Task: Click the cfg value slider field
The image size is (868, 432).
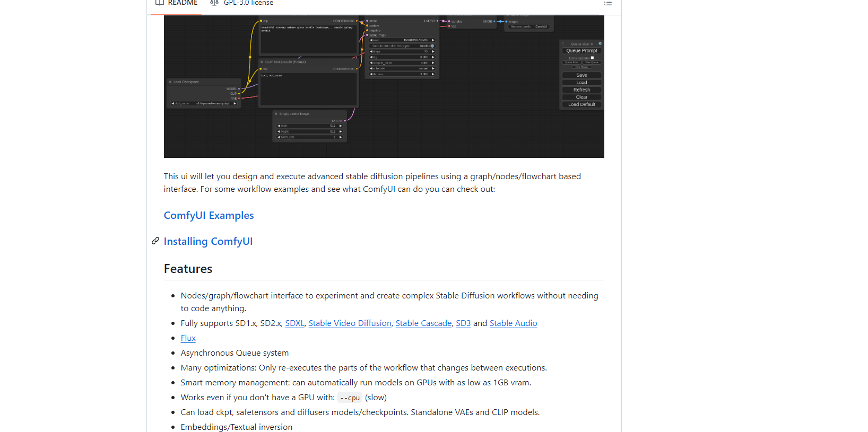Action: pos(403,57)
